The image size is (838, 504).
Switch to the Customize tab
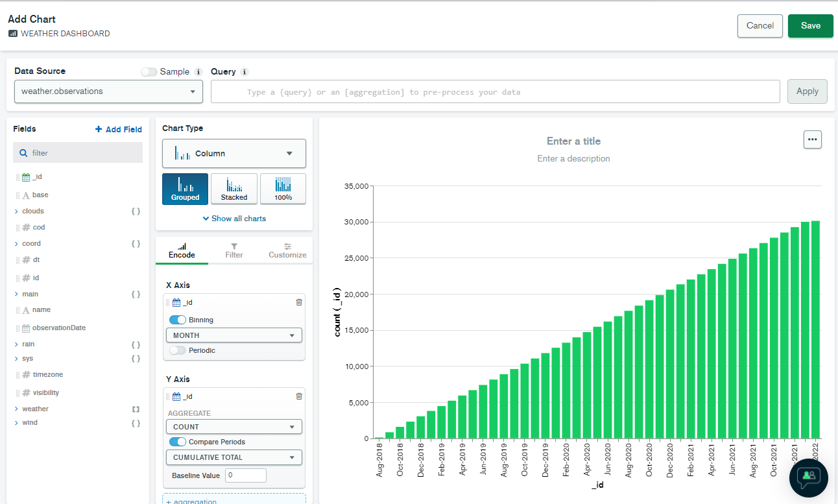(x=287, y=250)
